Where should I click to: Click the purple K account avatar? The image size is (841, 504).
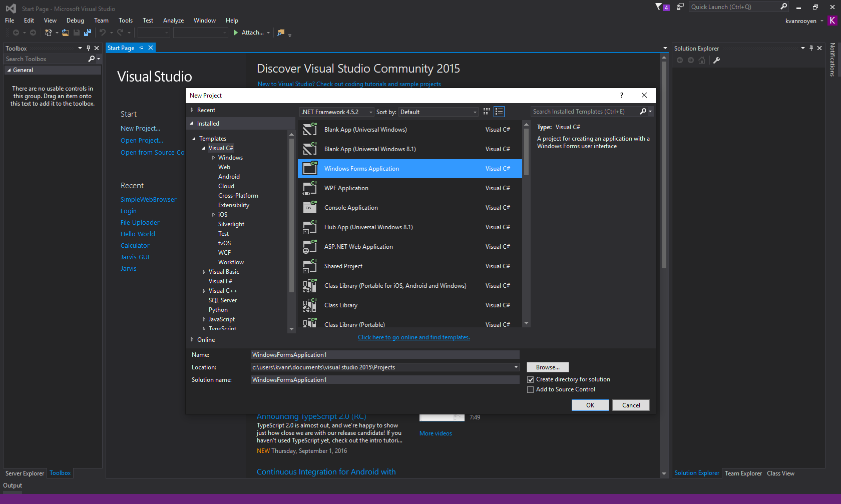832,21
